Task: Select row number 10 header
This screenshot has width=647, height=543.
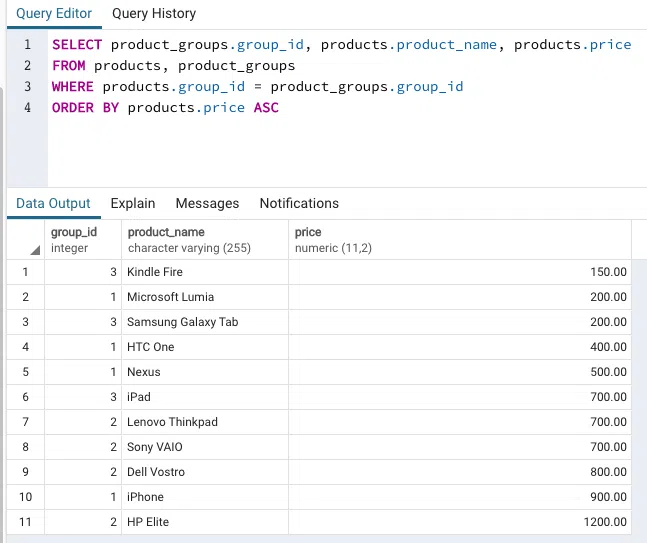Action: click(26, 497)
